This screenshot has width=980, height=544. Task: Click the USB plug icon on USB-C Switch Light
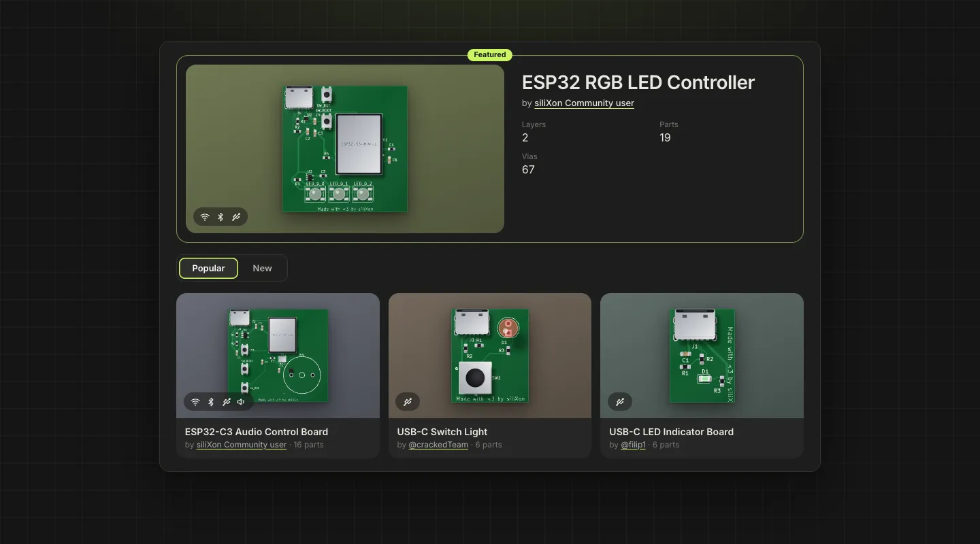point(408,402)
